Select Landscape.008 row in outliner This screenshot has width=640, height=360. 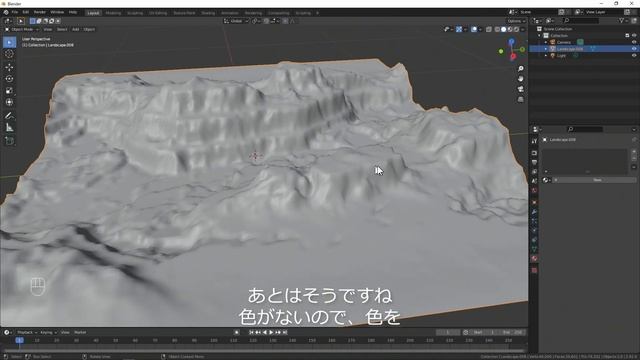tap(584, 49)
